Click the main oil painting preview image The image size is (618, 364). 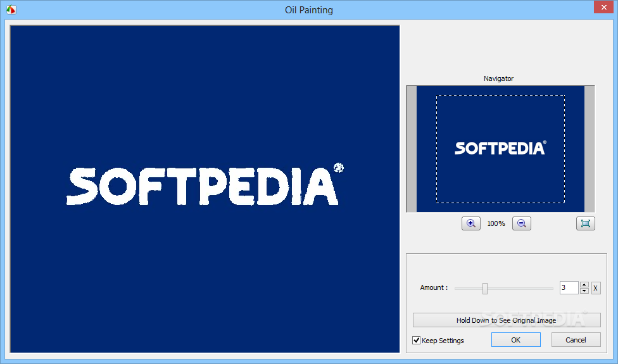(205, 189)
